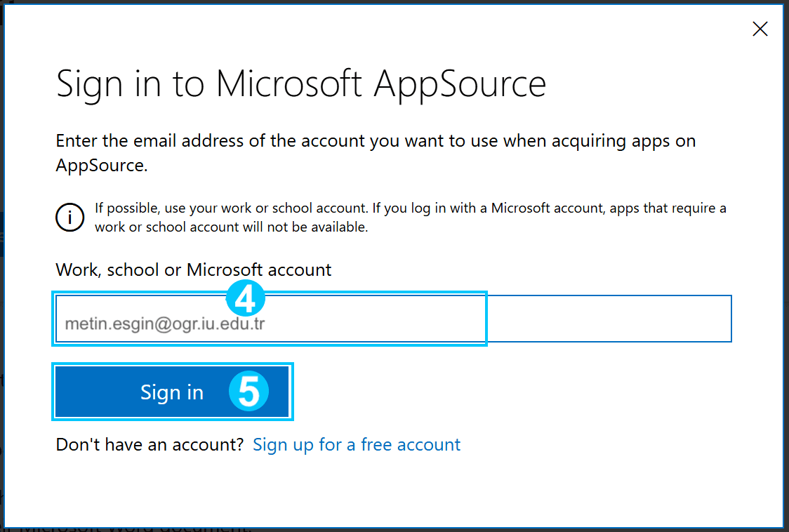Image resolution: width=789 pixels, height=532 pixels.
Task: Click the Enter the email address instruction line
Action: click(x=376, y=141)
